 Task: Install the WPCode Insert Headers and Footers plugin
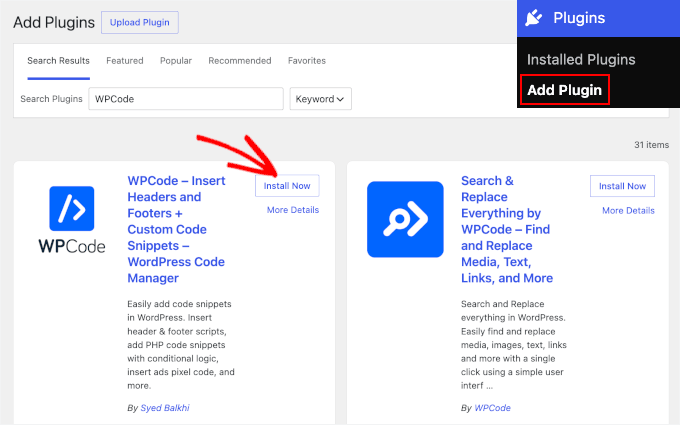pyautogui.click(x=287, y=186)
